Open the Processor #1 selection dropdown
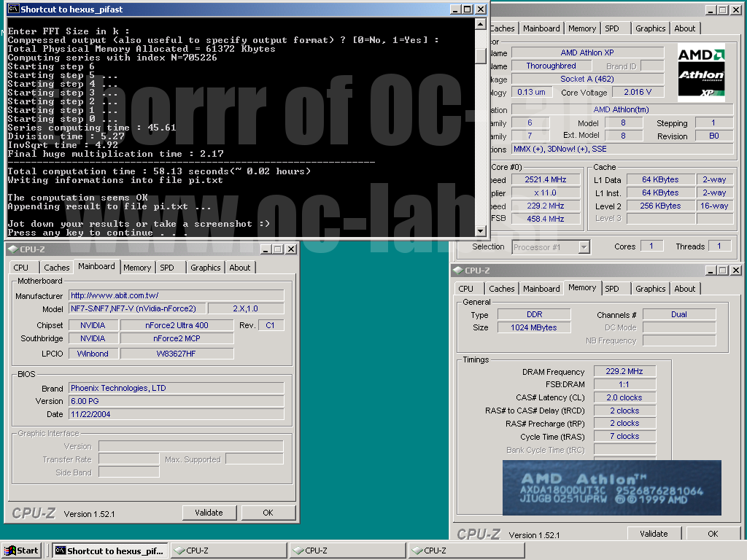This screenshot has height=560, width=747. [584, 246]
